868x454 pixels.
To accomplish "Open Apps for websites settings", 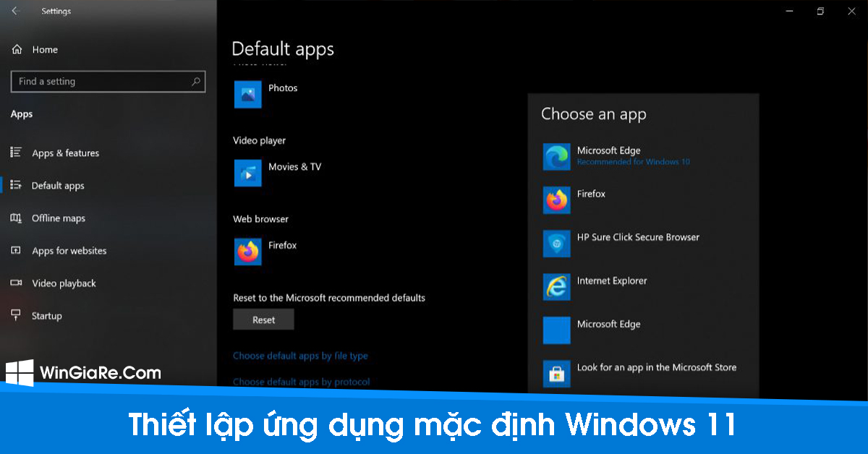I will point(69,251).
